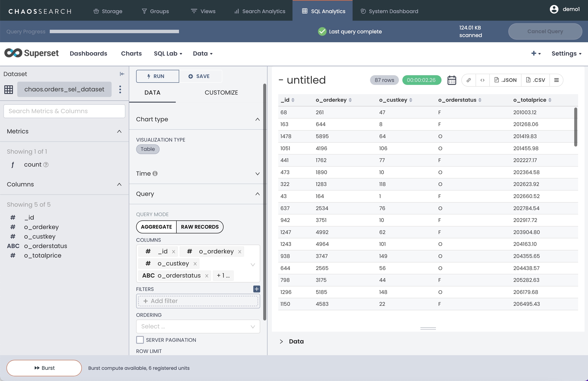588x381 pixels.
Task: Click the control panel vertical scrollbar
Action: (265, 202)
